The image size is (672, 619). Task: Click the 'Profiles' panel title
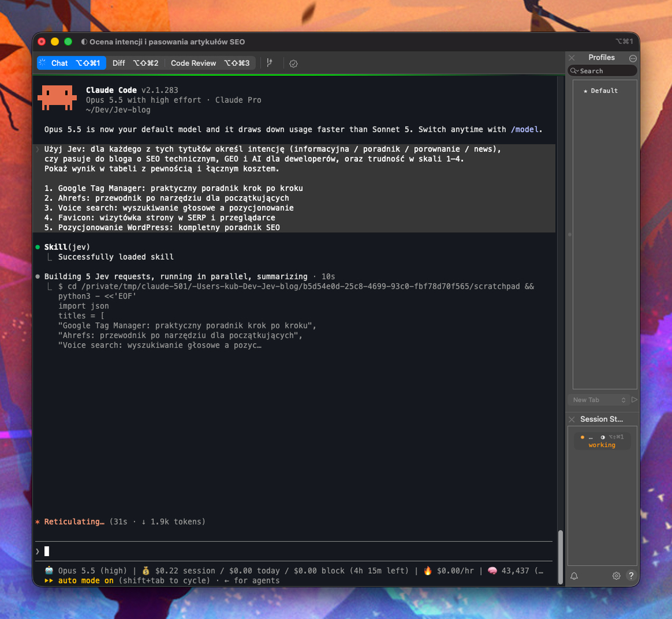[601, 57]
